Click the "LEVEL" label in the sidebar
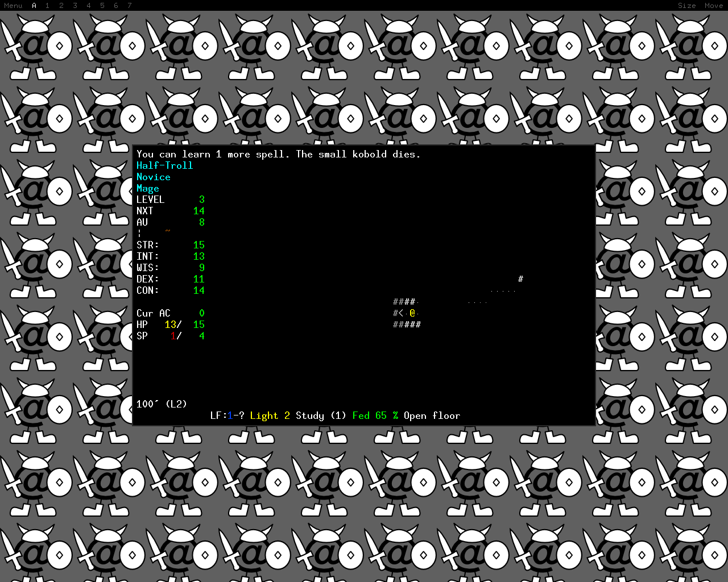 click(151, 199)
